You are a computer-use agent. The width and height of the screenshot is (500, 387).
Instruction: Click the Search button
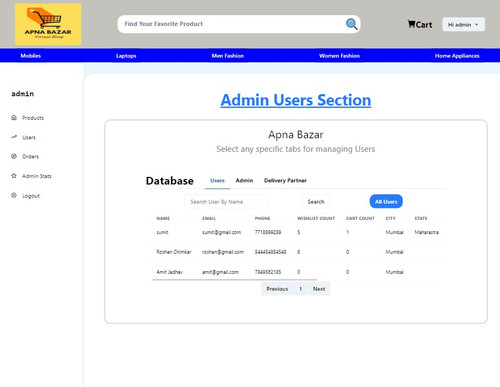pyautogui.click(x=316, y=202)
